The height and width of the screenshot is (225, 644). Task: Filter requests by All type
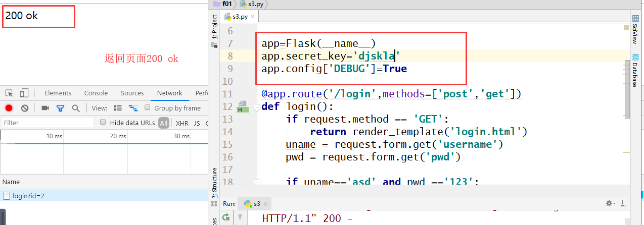pyautogui.click(x=164, y=123)
